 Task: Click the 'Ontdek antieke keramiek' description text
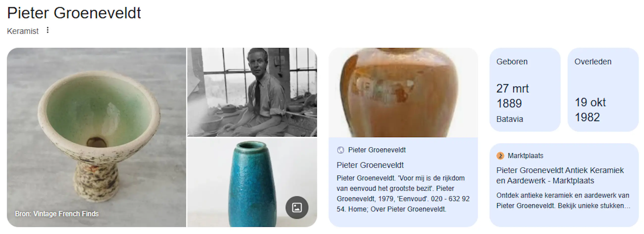tap(563, 201)
